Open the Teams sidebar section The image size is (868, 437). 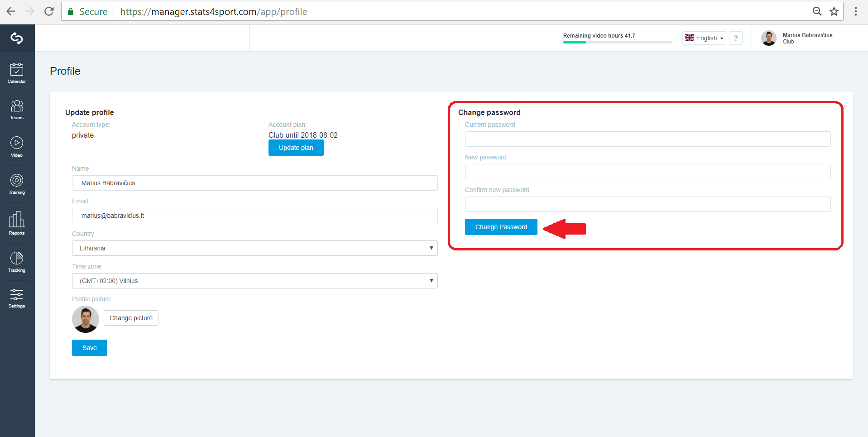tap(17, 110)
